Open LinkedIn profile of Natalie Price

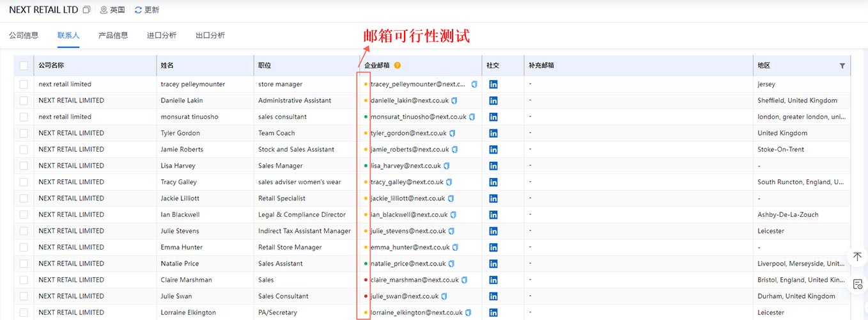point(493,264)
